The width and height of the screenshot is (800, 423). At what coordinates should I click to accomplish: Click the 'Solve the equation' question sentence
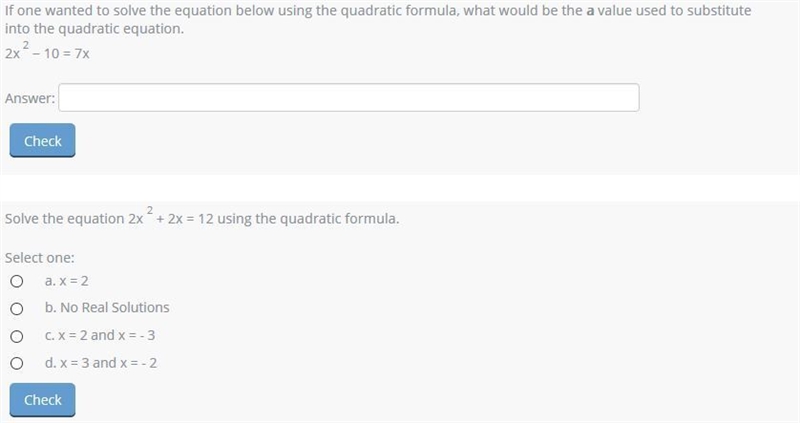(x=202, y=217)
